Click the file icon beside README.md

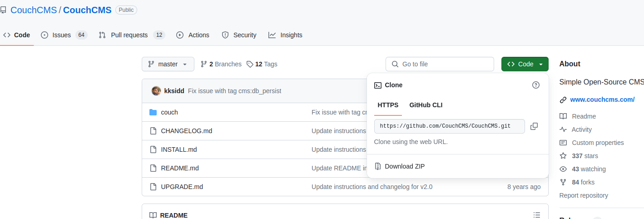(153, 168)
